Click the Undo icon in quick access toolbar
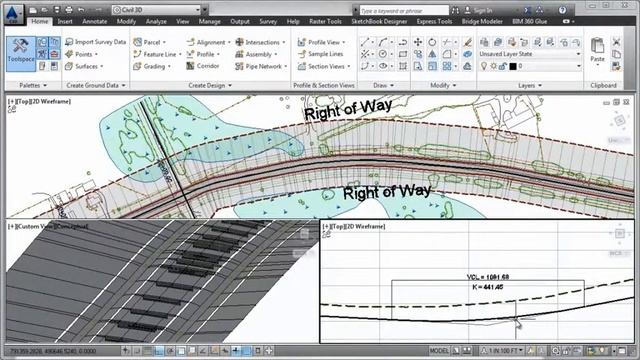 tap(81, 10)
